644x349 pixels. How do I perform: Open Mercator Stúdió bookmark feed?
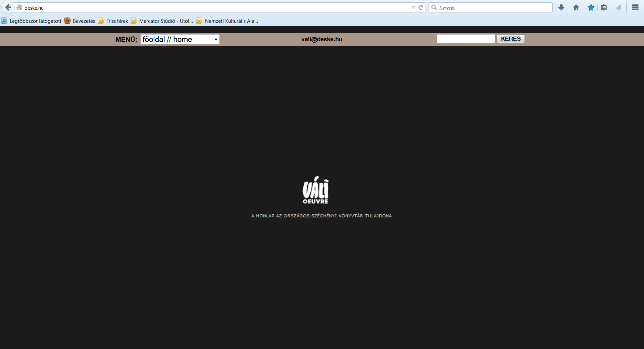162,21
